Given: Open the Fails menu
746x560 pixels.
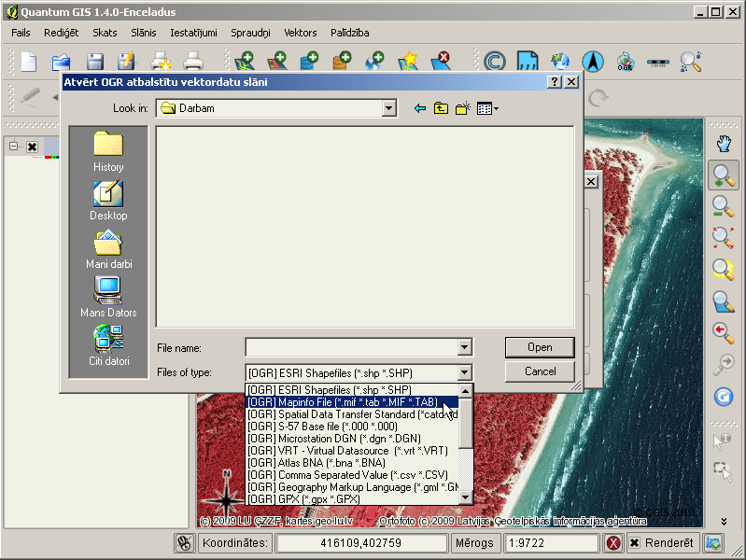Looking at the screenshot, I should pyautogui.click(x=21, y=33).
